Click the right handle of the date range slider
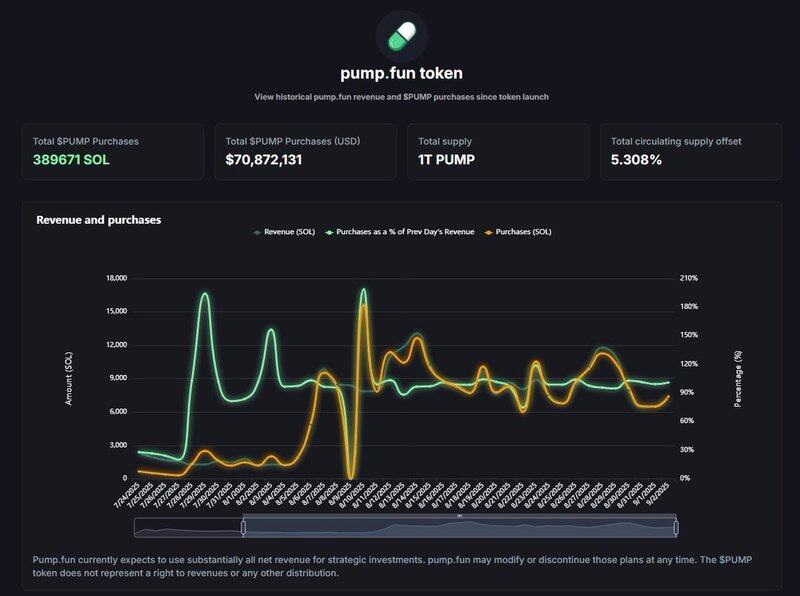800x596 pixels. [x=676, y=528]
